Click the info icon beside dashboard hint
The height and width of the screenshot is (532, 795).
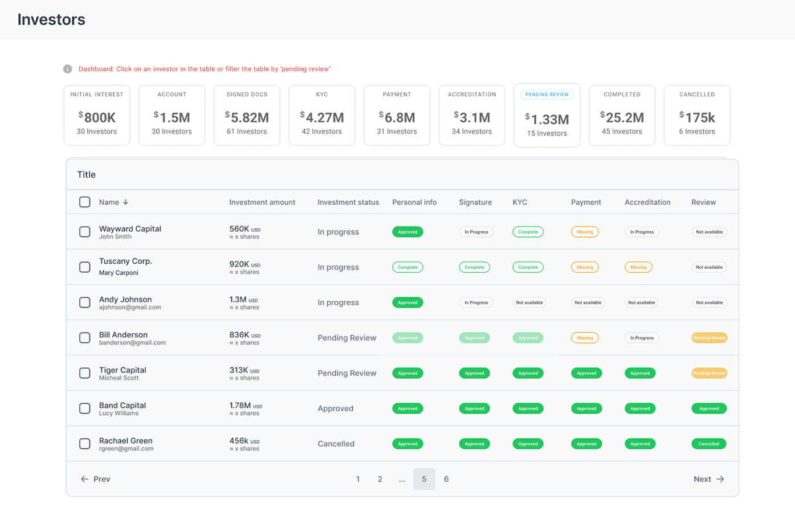[x=67, y=69]
